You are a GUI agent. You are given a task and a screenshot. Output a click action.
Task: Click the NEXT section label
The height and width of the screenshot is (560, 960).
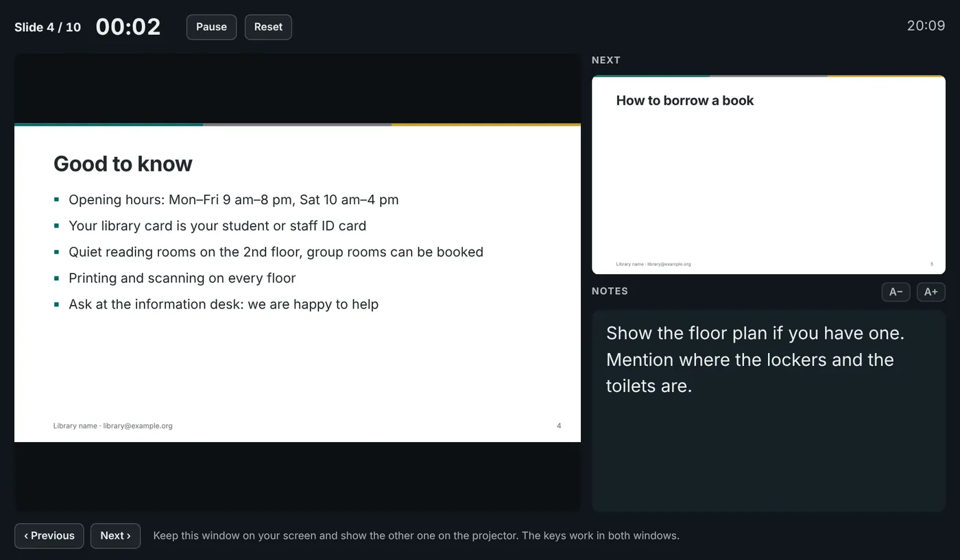(x=606, y=60)
